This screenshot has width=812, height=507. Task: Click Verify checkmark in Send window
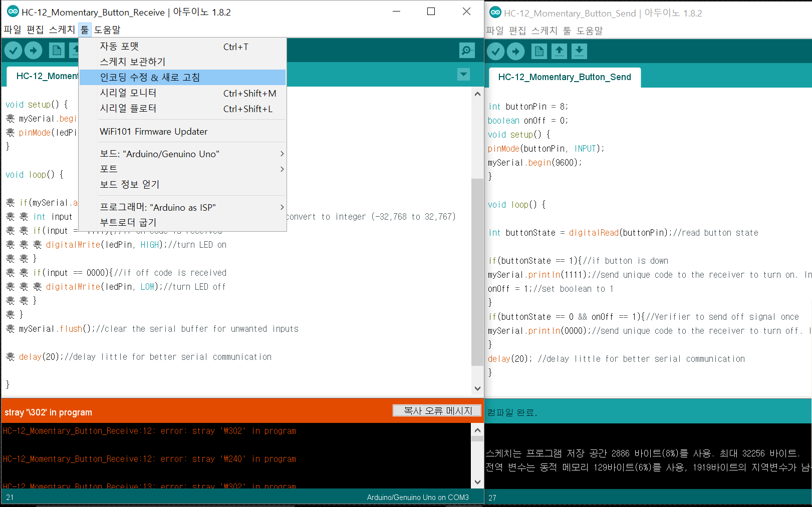[495, 51]
